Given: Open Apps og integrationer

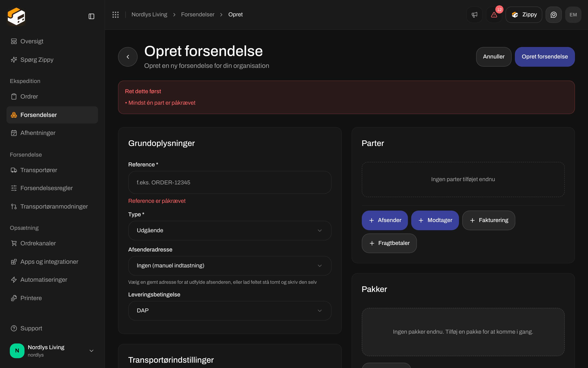Looking at the screenshot, I should click(52, 262).
